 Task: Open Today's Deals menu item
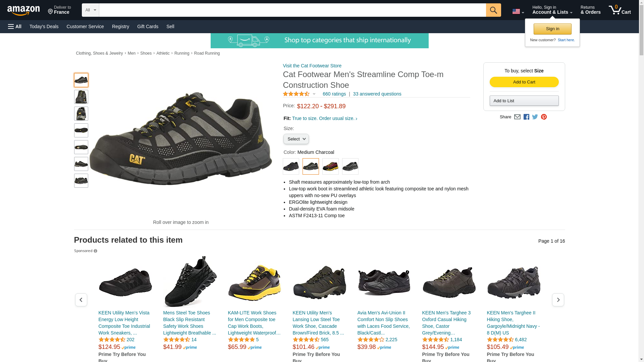pos(44,26)
